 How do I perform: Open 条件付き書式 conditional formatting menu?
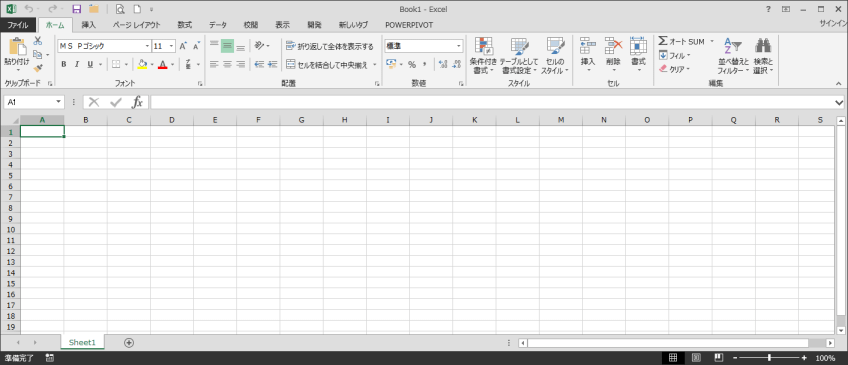[x=483, y=56]
